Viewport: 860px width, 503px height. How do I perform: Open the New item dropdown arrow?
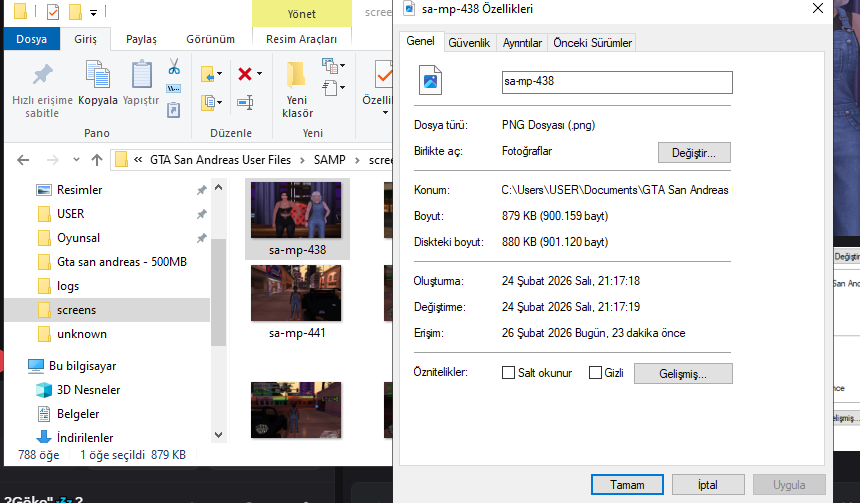(x=343, y=66)
